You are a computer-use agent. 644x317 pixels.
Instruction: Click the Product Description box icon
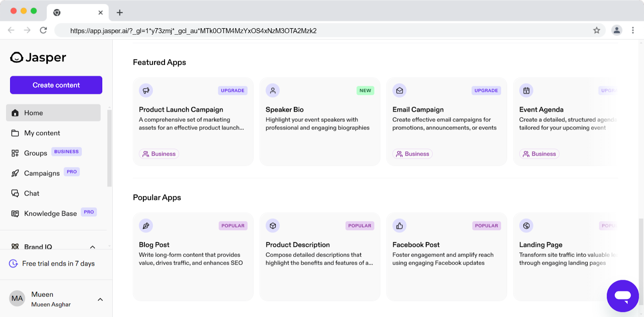273,226
